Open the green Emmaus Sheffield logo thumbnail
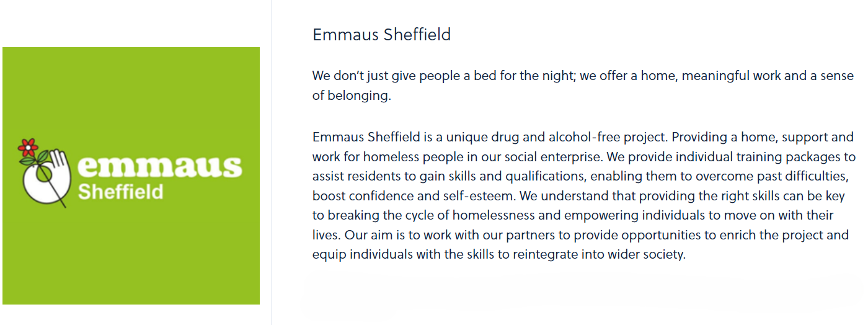The height and width of the screenshot is (325, 868). (131, 176)
